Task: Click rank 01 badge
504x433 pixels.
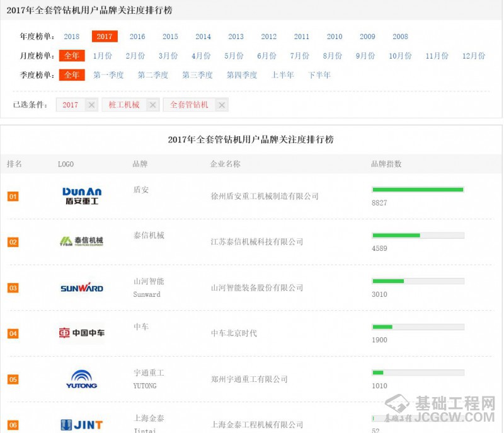Action: (x=13, y=197)
